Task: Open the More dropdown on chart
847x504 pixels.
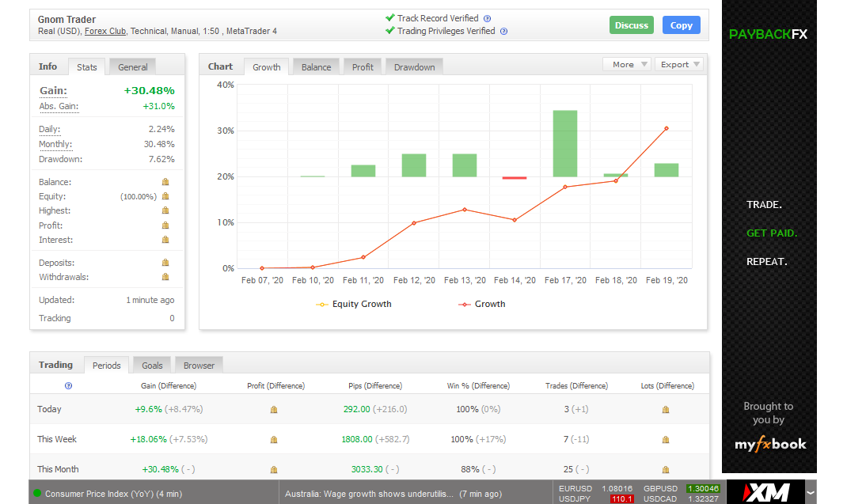Action: pos(627,64)
